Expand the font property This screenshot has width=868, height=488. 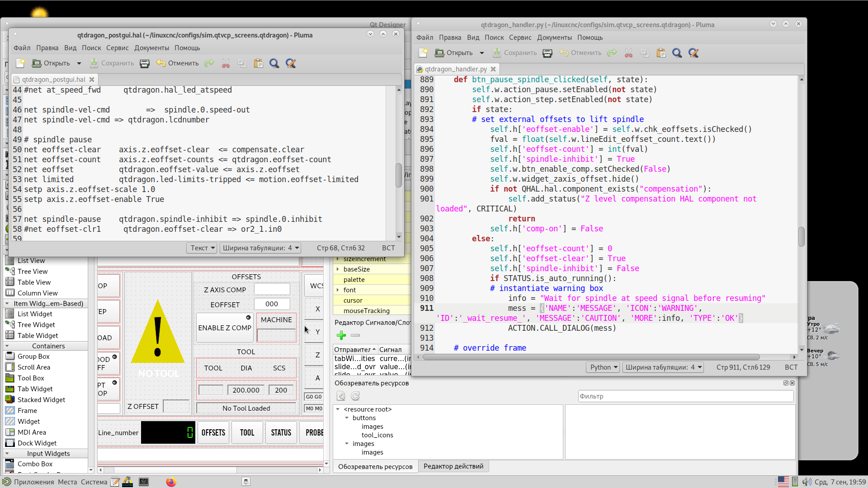338,290
